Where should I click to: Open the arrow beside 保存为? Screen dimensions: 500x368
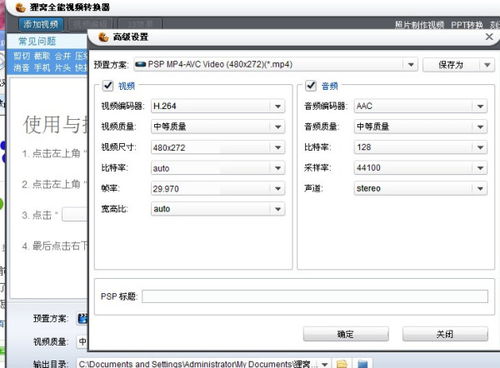click(x=487, y=65)
